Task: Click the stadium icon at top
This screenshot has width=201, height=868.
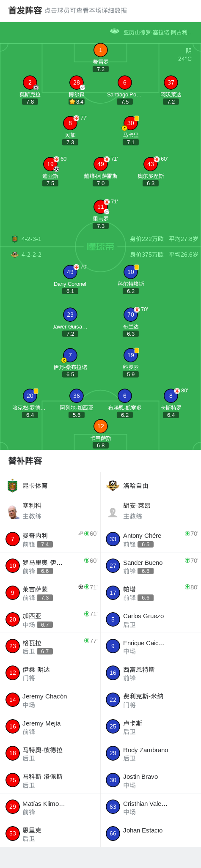Action: [114, 31]
